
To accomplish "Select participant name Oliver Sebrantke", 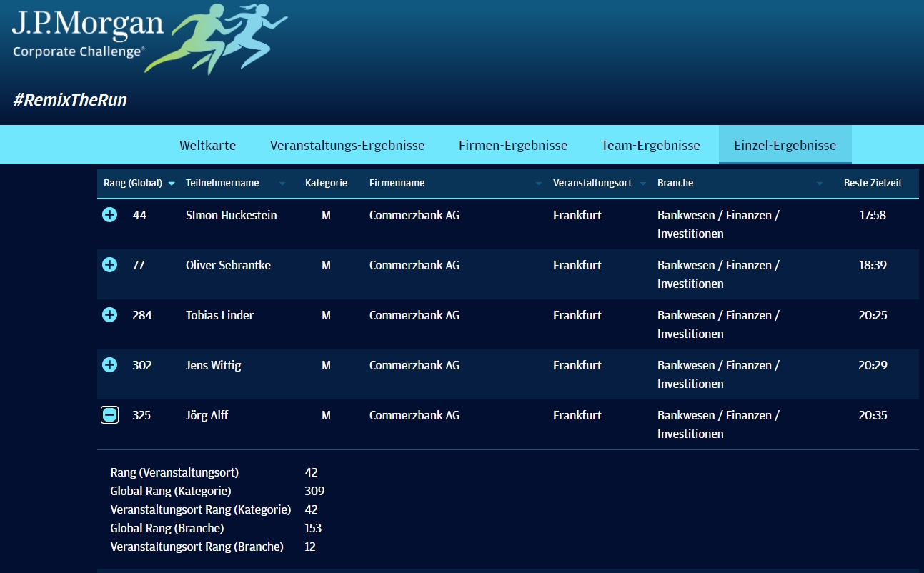I will [x=228, y=265].
